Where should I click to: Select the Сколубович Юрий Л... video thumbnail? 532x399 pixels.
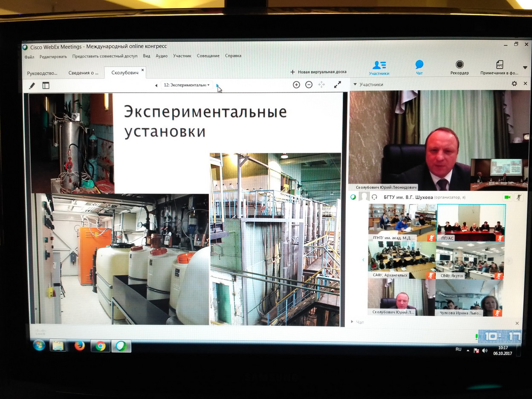click(402, 298)
